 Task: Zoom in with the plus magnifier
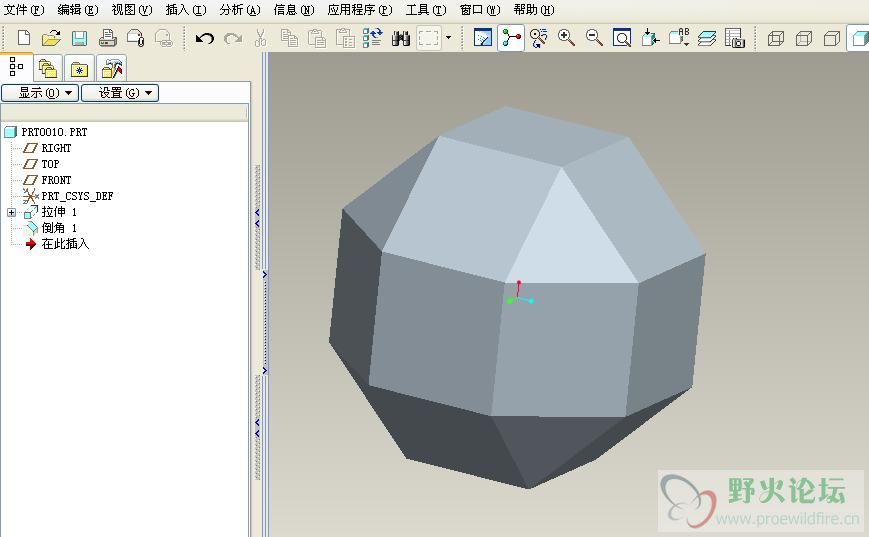(x=566, y=38)
